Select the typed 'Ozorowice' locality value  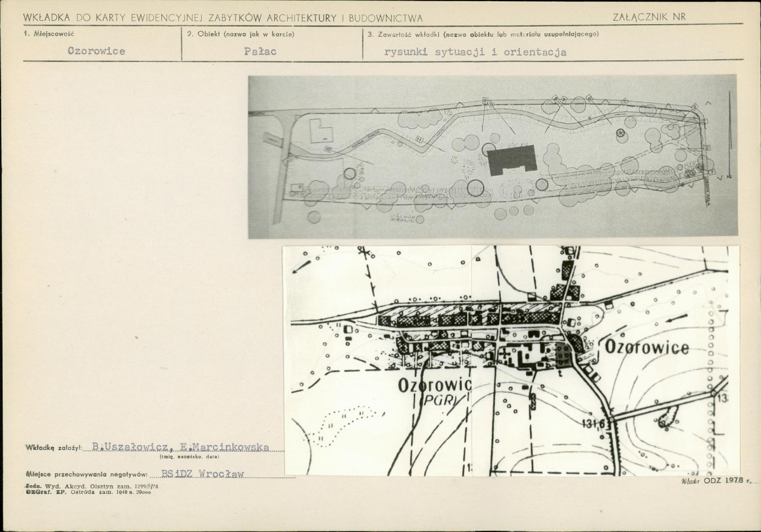(96, 51)
